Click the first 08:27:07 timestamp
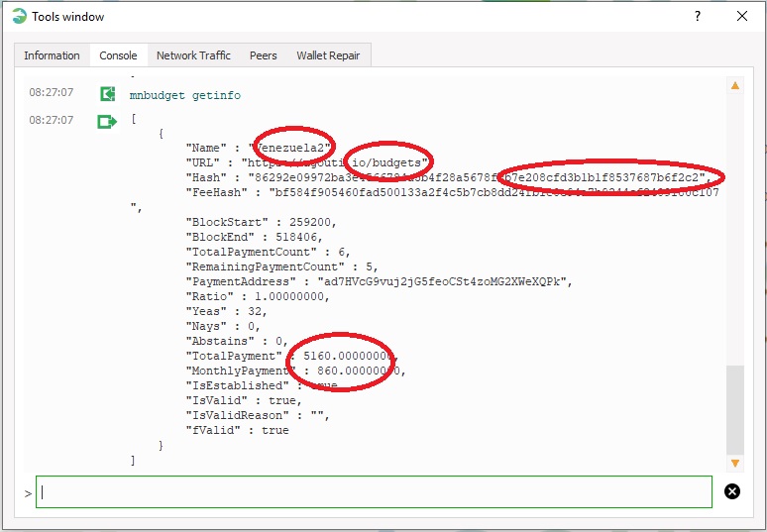Viewport: 767px width, 532px height. tap(52, 92)
